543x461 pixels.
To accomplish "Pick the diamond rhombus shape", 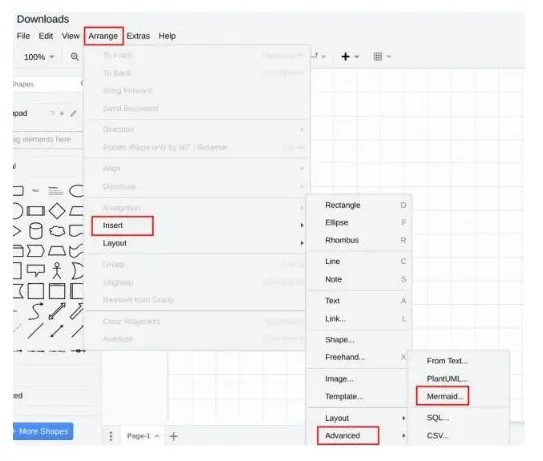I will tap(57, 211).
